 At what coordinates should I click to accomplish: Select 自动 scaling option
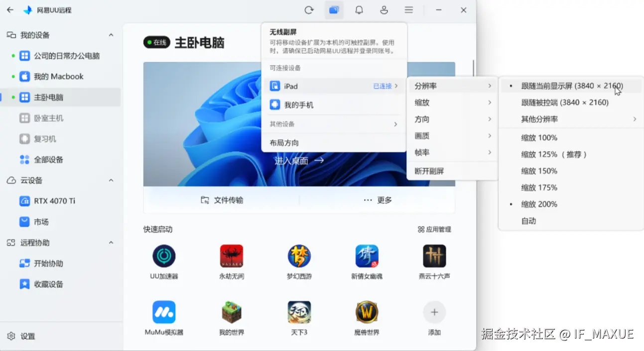coord(571,221)
